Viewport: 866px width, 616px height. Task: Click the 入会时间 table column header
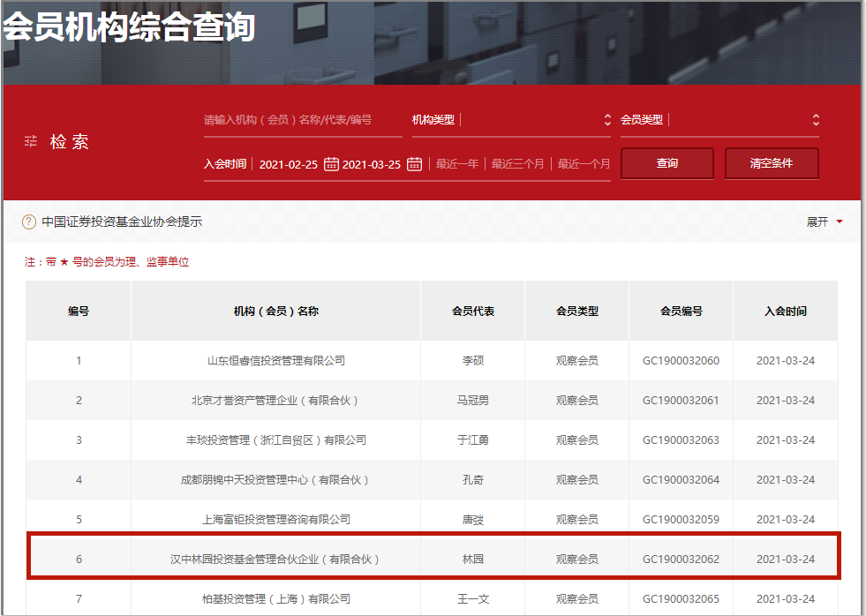pos(785,311)
